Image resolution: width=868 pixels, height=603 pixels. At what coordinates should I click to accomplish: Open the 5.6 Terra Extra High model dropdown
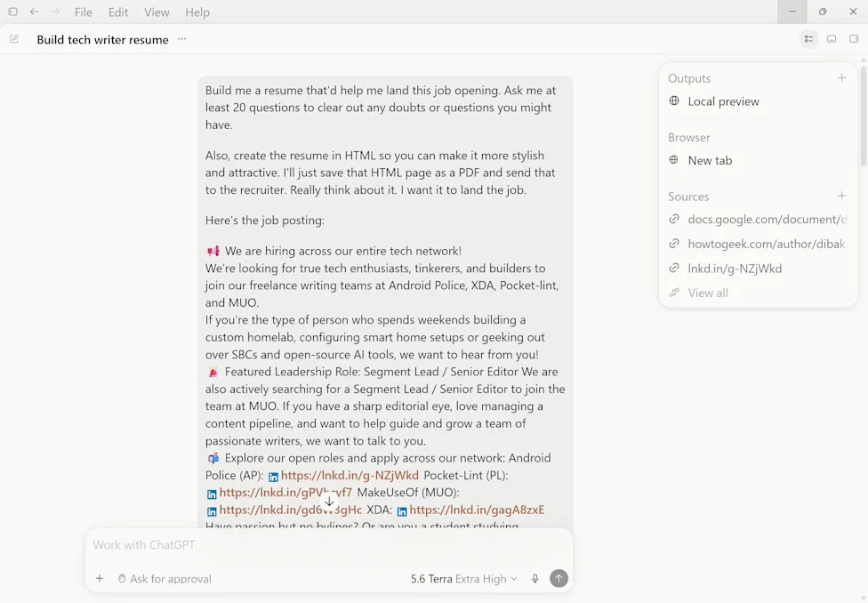point(464,579)
